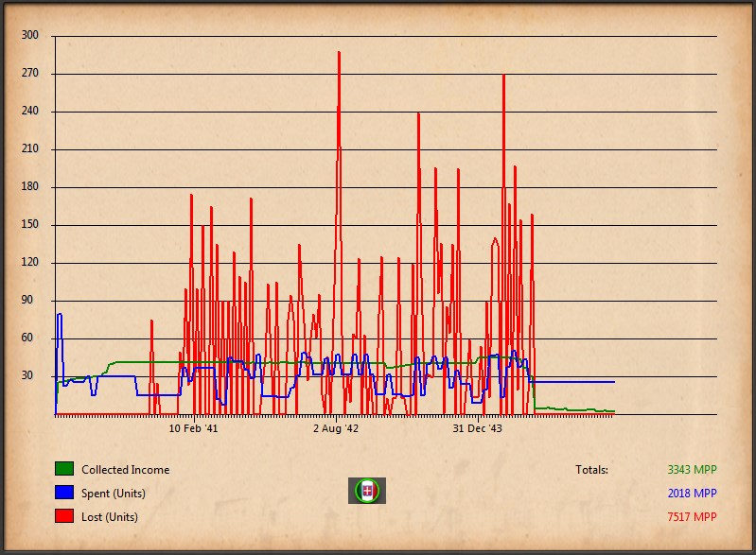Click the 240 axis value
756x555 pixels.
(30, 111)
